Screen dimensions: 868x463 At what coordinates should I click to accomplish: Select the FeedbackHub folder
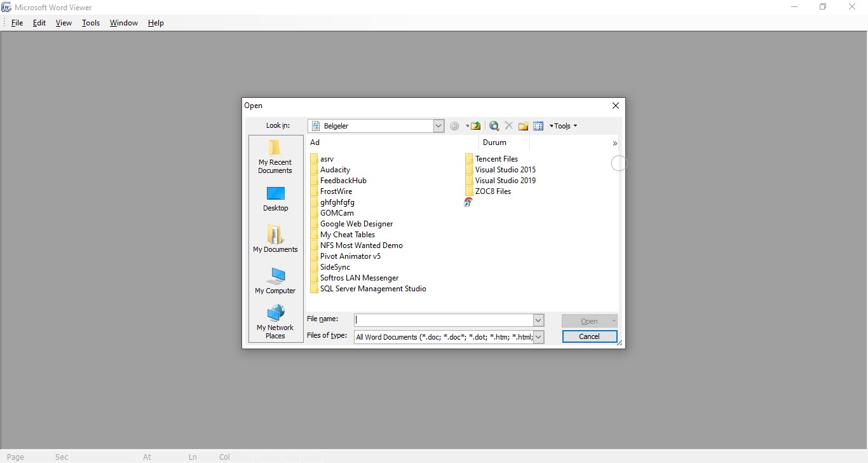tap(338, 181)
